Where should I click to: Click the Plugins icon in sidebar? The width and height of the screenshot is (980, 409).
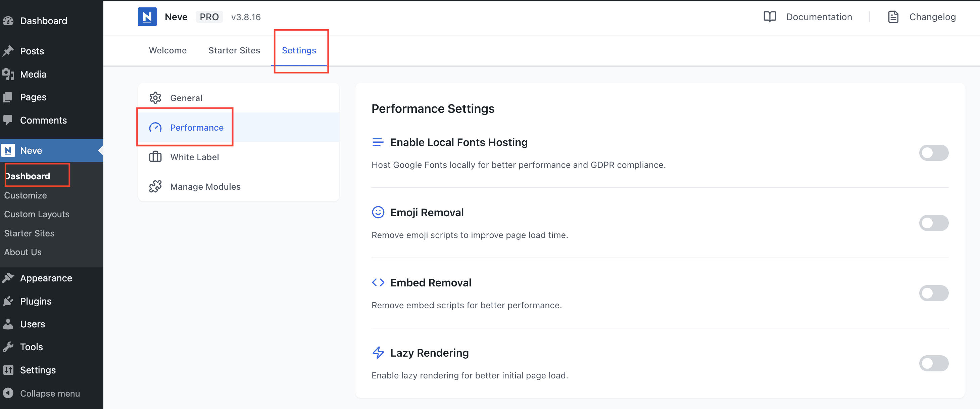8,301
